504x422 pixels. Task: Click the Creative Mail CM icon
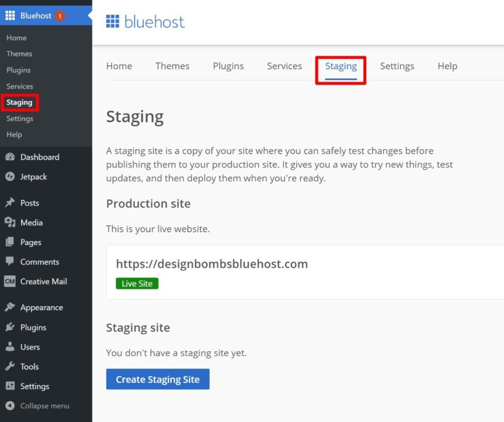point(11,281)
